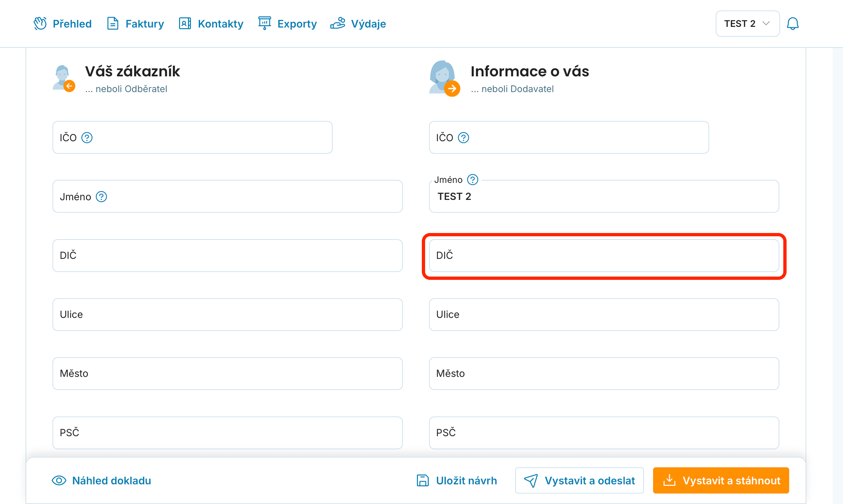Click the Kontakty address book icon
The image size is (843, 504).
(185, 24)
